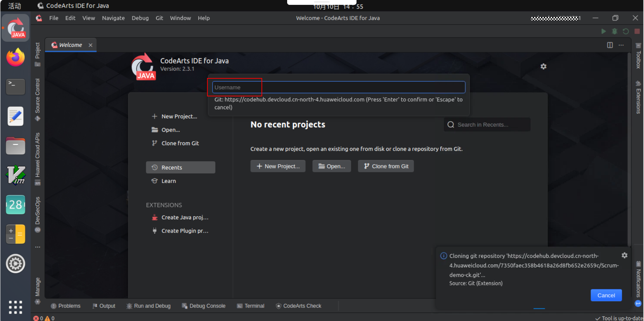Screen dimensions: 644x321
Task: Open the CodeArts Check panel tab
Action: (299, 306)
